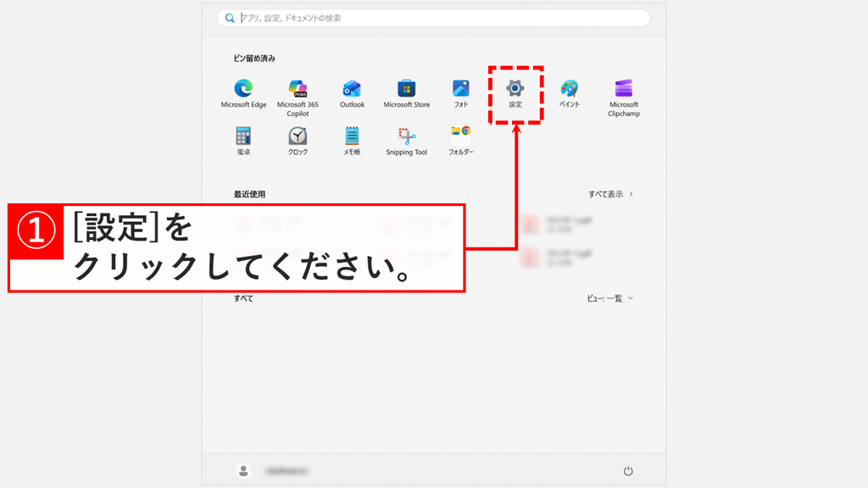Launch Microsoft 365 Copilot app
Image resolution: width=868 pixels, height=488 pixels.
tap(298, 97)
